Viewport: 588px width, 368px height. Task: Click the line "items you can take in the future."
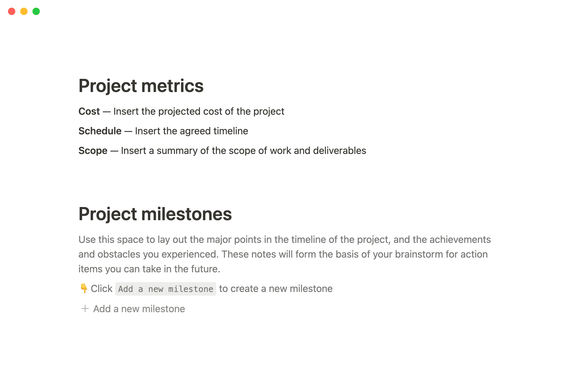pyautogui.click(x=149, y=269)
